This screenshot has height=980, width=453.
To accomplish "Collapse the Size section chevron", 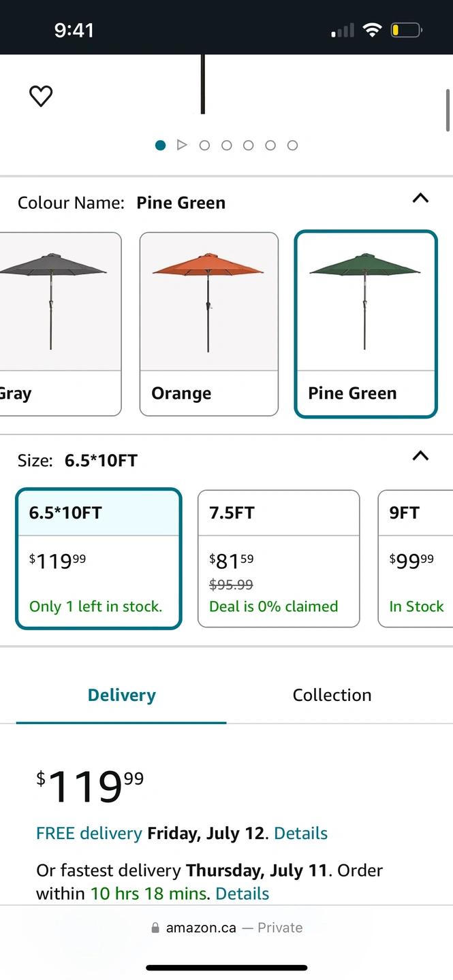I will pyautogui.click(x=420, y=456).
